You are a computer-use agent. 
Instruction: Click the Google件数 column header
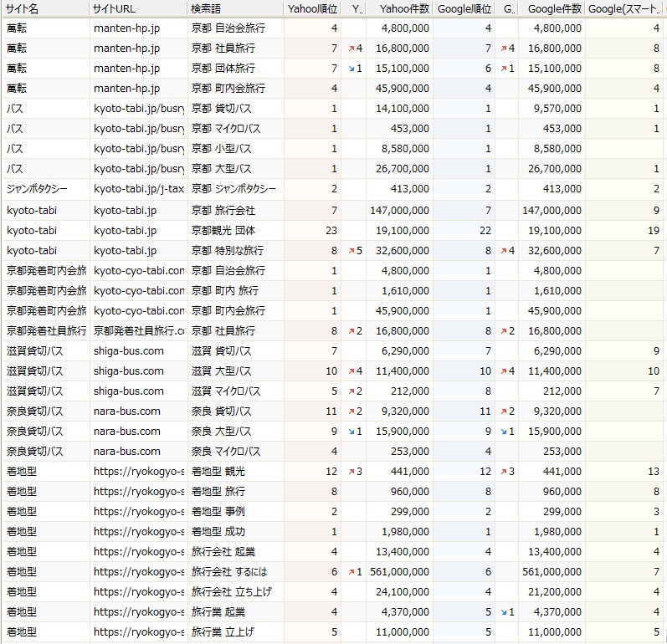(x=551, y=8)
